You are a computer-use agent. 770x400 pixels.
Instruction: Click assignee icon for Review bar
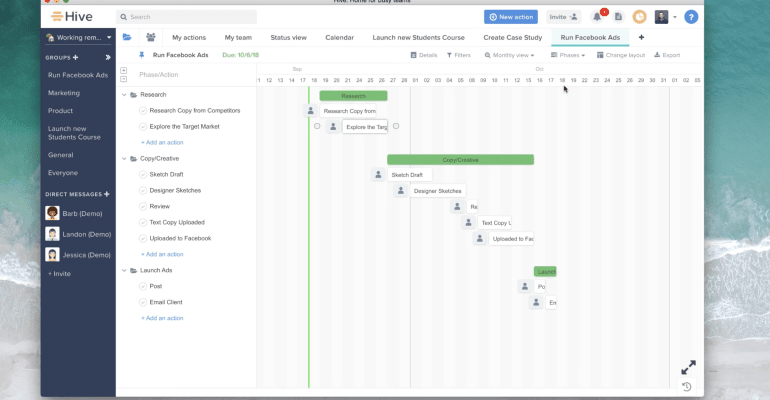tap(457, 207)
